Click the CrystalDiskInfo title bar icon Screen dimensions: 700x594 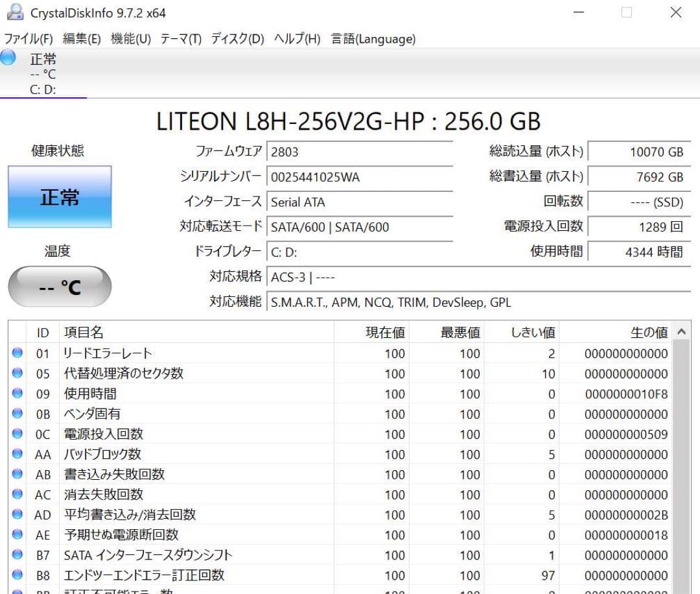[14, 12]
